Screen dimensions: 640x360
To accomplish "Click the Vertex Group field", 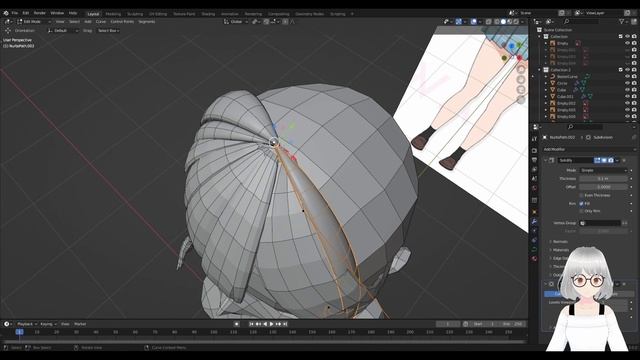I will 600,223.
